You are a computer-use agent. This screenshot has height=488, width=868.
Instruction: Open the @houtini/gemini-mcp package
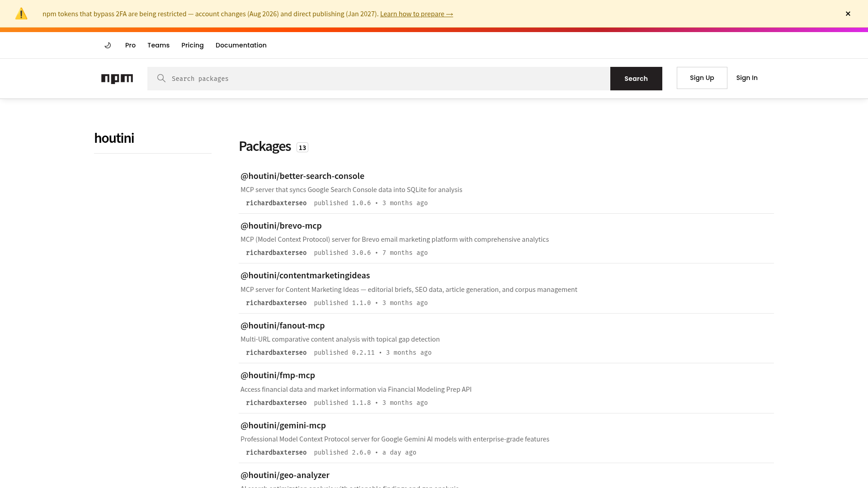pos(283,425)
